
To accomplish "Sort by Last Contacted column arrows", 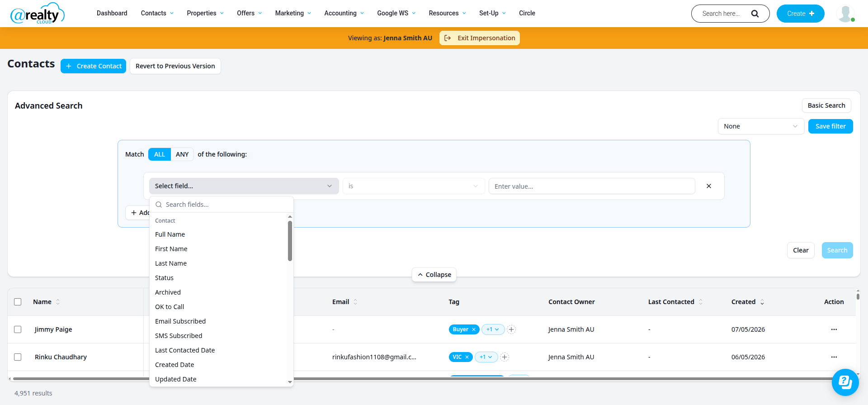I will point(701,302).
